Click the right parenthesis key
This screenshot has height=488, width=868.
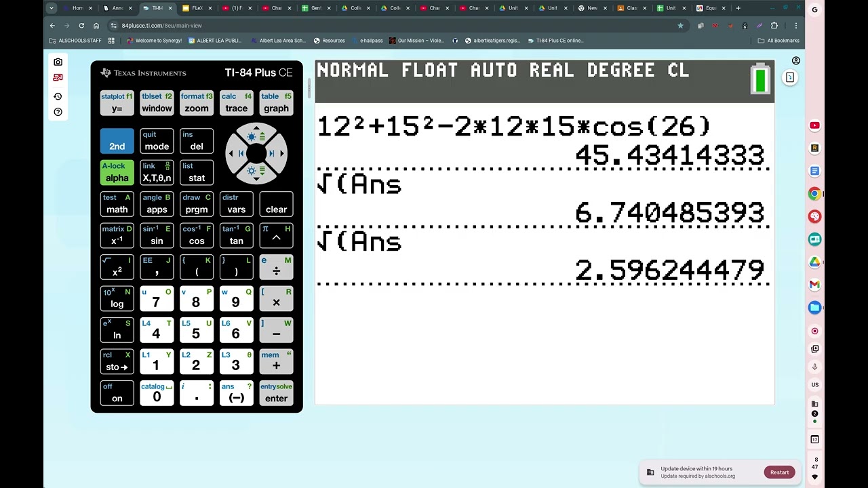click(x=237, y=267)
